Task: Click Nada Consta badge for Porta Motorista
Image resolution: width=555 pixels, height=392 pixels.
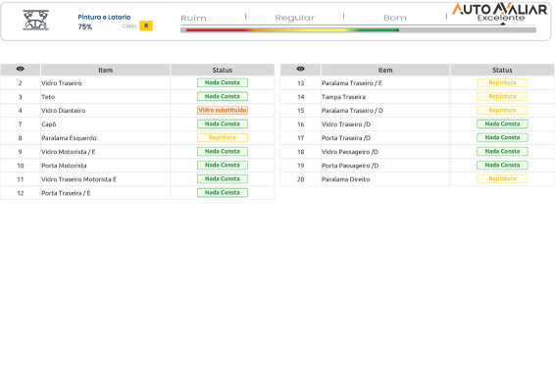Action: (x=223, y=165)
